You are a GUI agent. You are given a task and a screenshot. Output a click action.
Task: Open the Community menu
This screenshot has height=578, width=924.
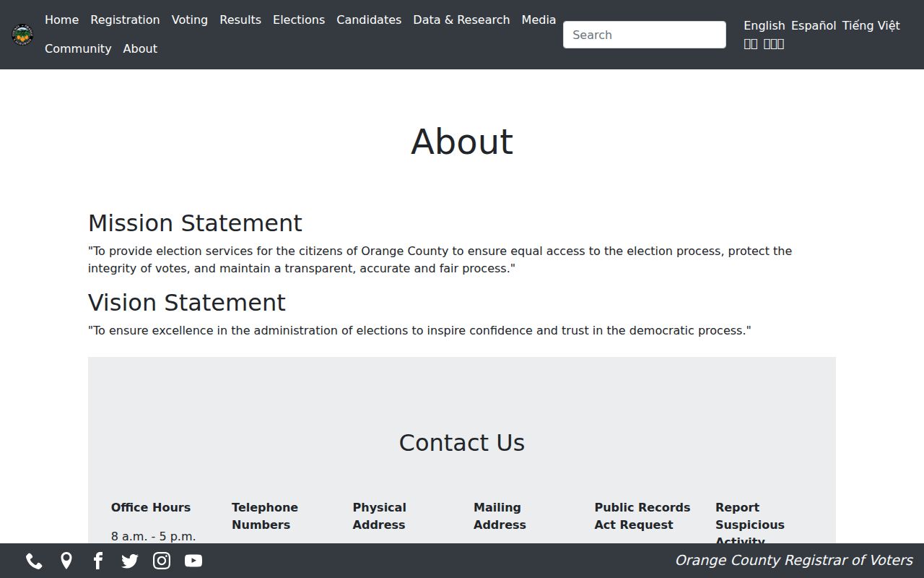click(x=78, y=49)
